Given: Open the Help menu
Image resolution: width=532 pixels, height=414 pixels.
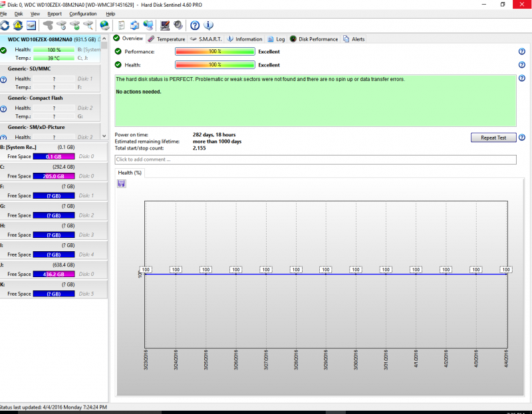Looking at the screenshot, I should [x=110, y=14].
